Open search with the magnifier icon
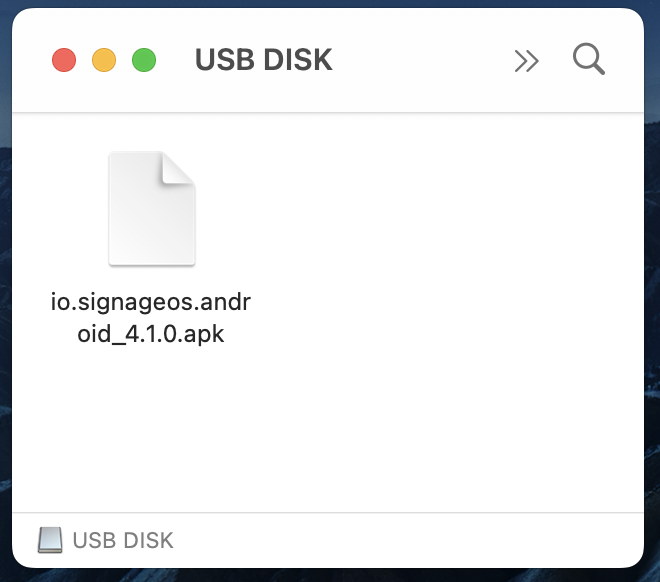This screenshot has width=660, height=582. [x=588, y=59]
